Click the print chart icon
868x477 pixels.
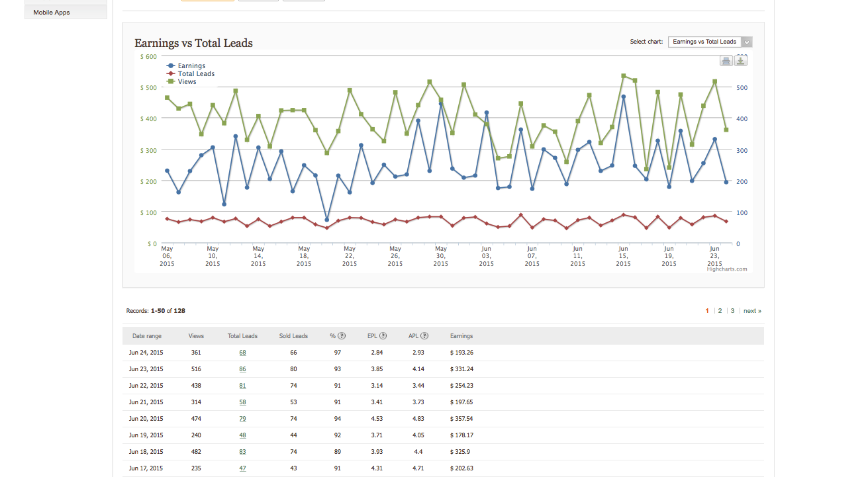tap(726, 61)
